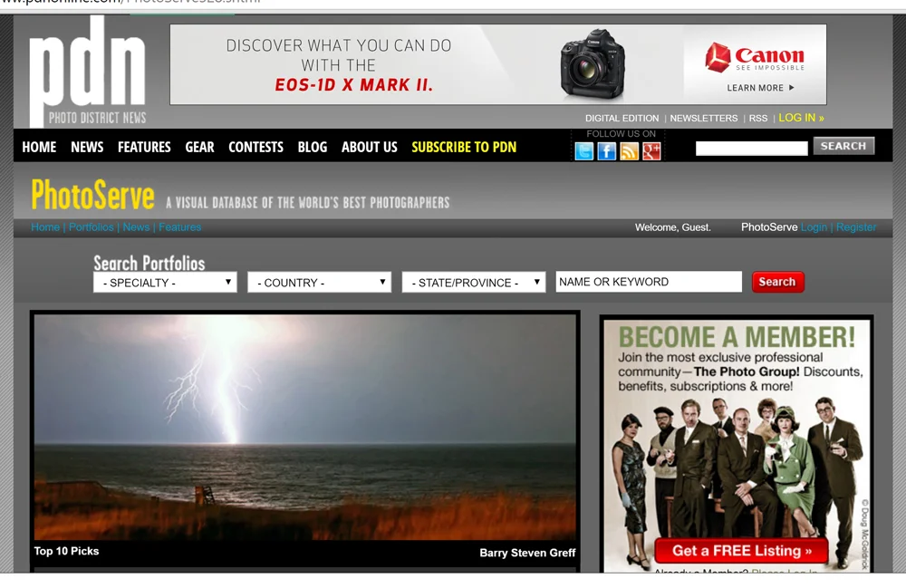The image size is (906, 588).
Task: Open the top-bar RSS text link
Action: tap(758, 119)
